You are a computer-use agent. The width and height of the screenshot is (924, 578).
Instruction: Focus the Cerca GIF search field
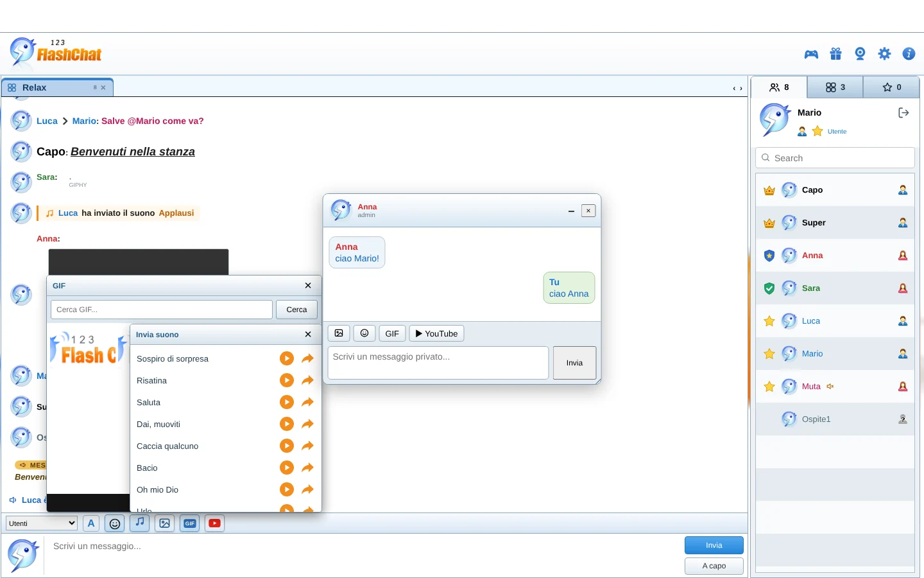[162, 310]
